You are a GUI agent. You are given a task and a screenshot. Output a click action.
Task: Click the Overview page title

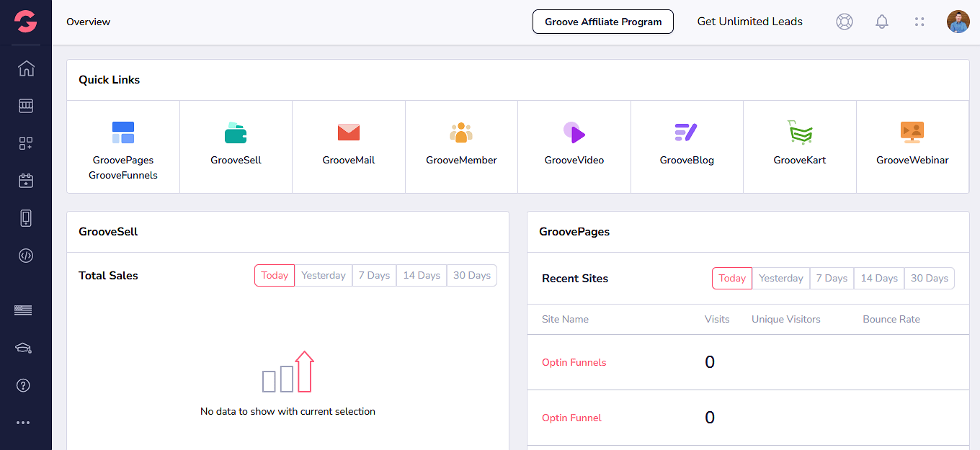point(89,22)
